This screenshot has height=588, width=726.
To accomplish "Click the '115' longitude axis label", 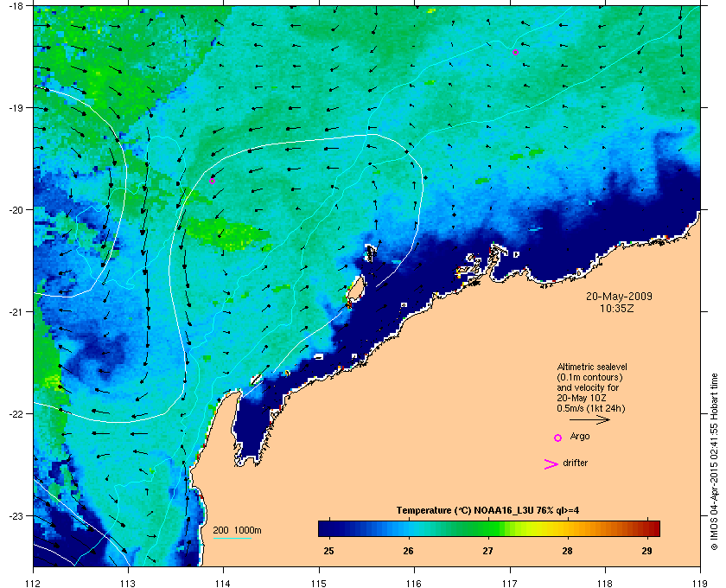I will pyautogui.click(x=319, y=583).
